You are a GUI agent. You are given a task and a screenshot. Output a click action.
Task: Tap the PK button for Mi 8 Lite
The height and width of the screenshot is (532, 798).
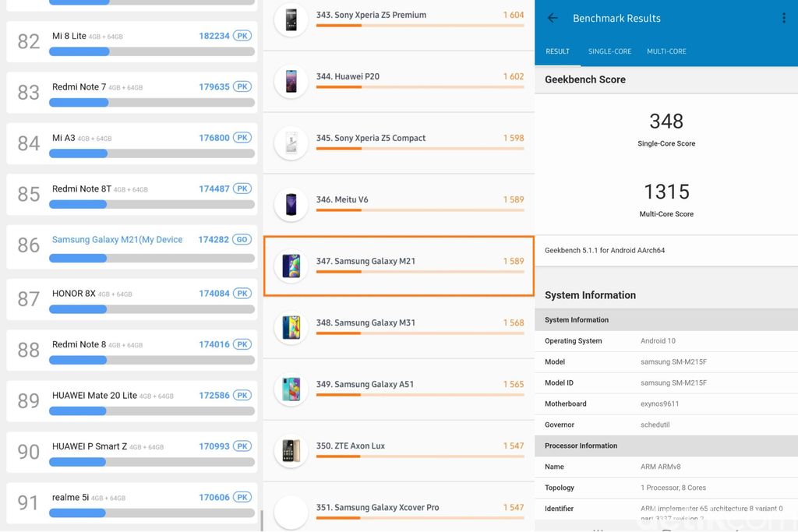coord(242,36)
